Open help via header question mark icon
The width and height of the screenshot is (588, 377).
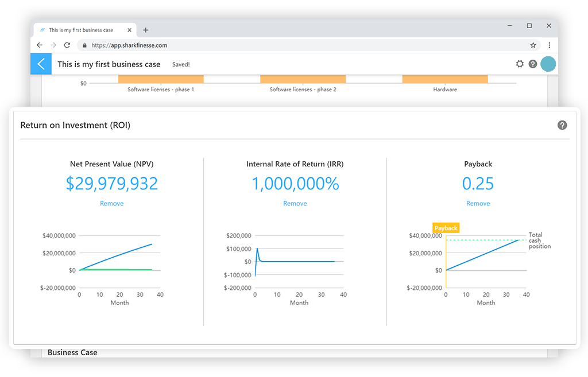[533, 64]
